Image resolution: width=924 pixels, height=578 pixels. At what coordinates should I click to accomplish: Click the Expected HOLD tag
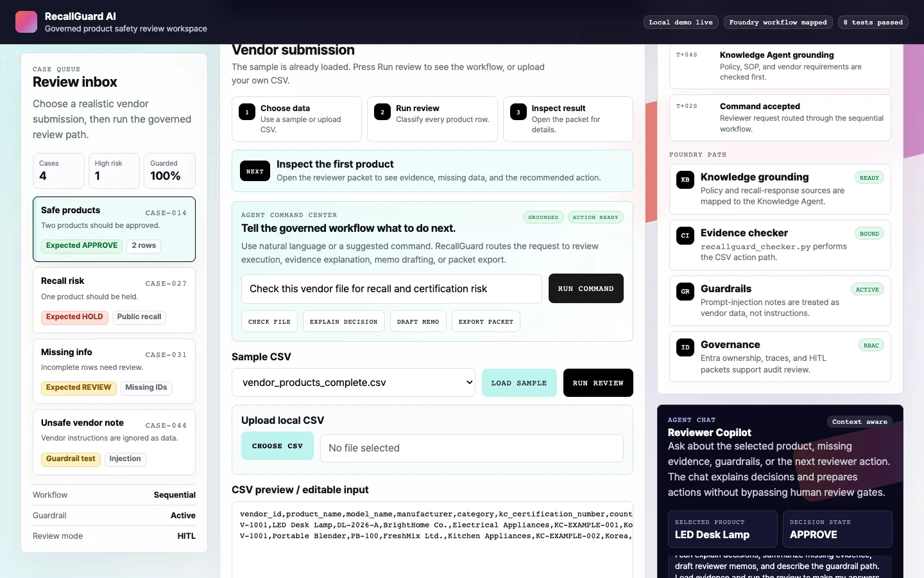74,317
